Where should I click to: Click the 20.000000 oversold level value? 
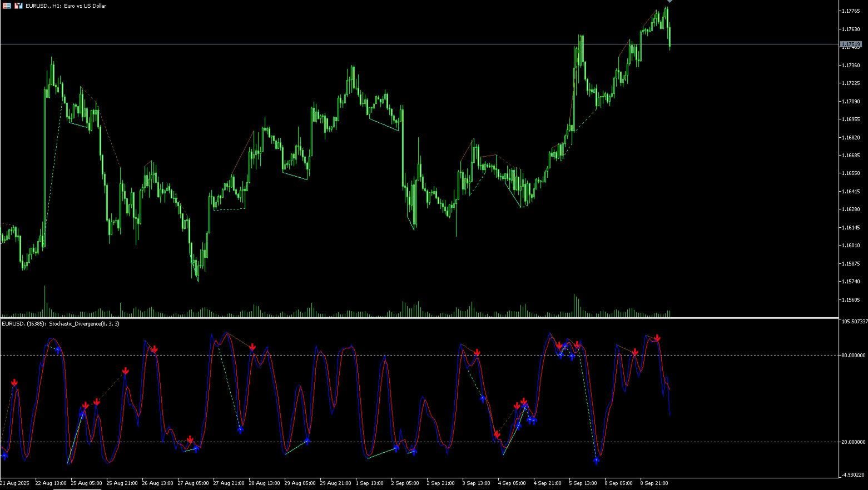(853, 442)
